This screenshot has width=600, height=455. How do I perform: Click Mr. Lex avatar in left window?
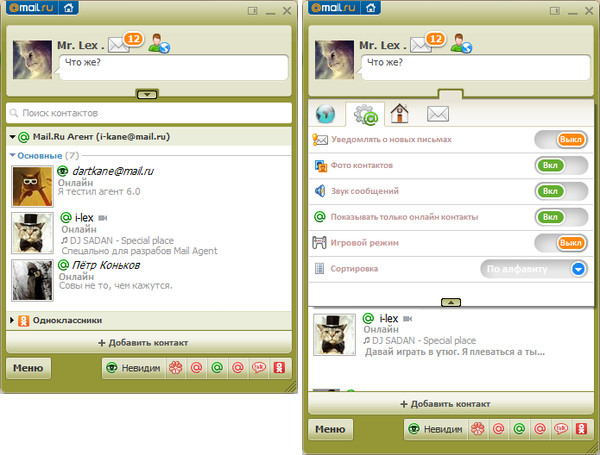point(33,60)
